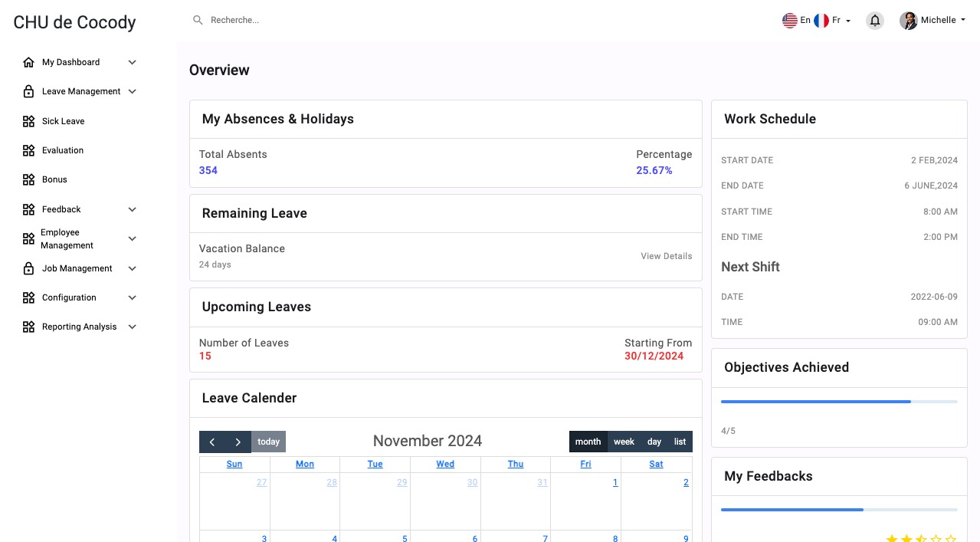Open Reporting Analysis menu item
This screenshot has width=980, height=542.
[79, 327]
